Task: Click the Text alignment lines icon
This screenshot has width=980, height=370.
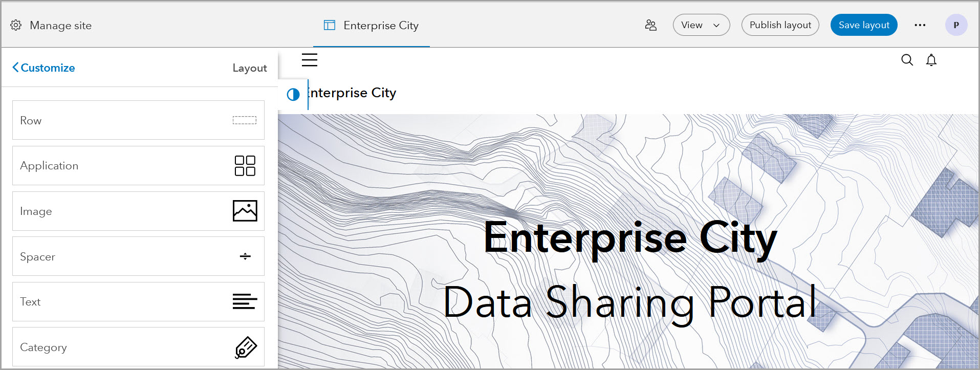Action: point(245,301)
